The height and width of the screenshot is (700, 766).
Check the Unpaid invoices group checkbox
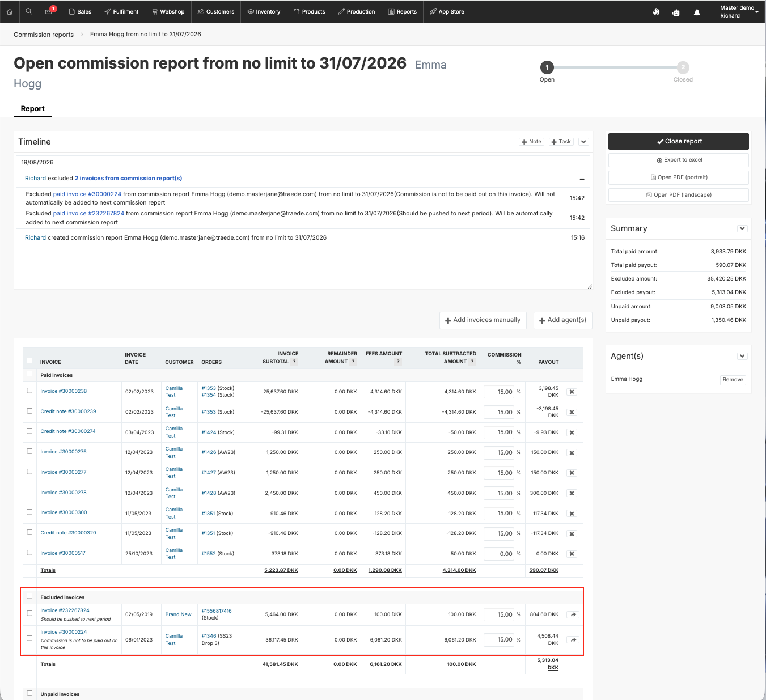[x=29, y=693]
